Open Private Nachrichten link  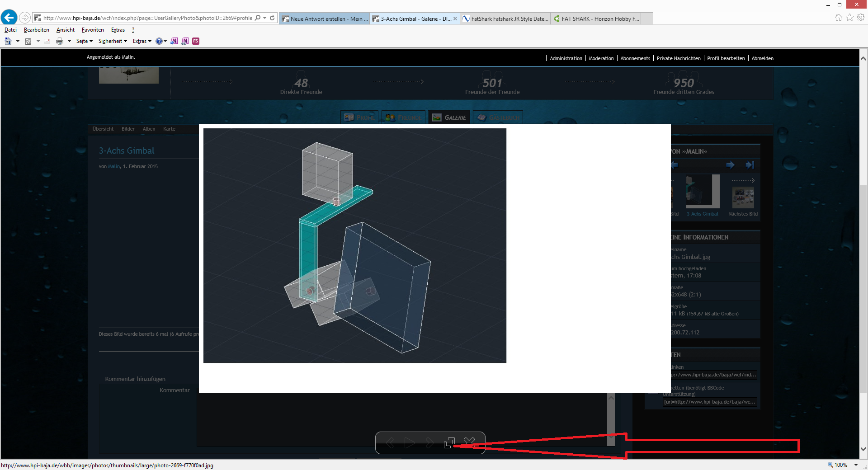coord(679,58)
